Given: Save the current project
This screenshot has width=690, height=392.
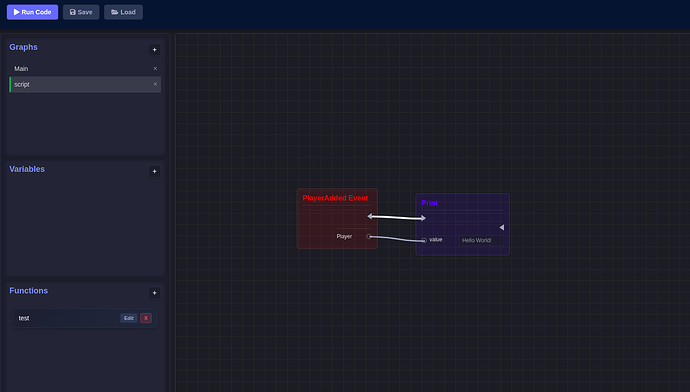Looking at the screenshot, I should click(81, 12).
